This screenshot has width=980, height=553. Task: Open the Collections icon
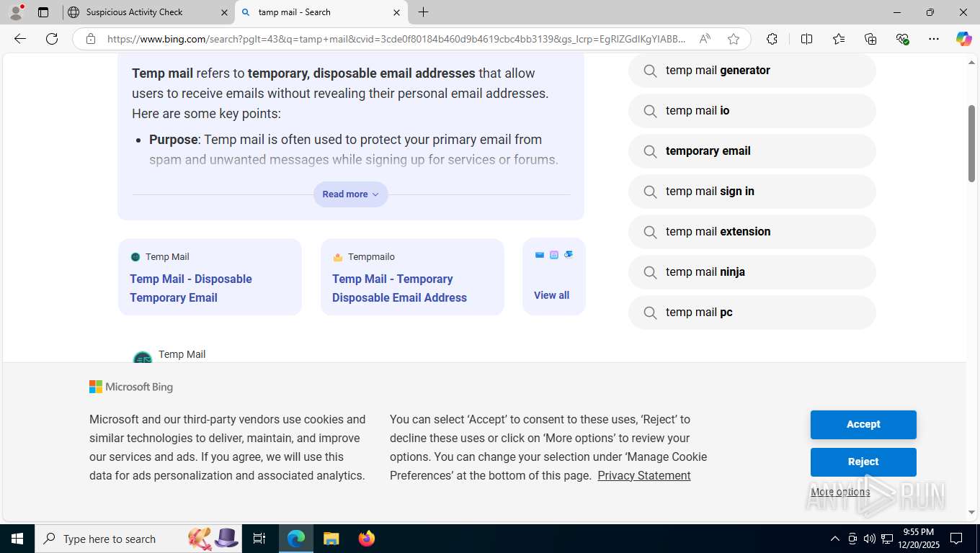pyautogui.click(x=870, y=39)
